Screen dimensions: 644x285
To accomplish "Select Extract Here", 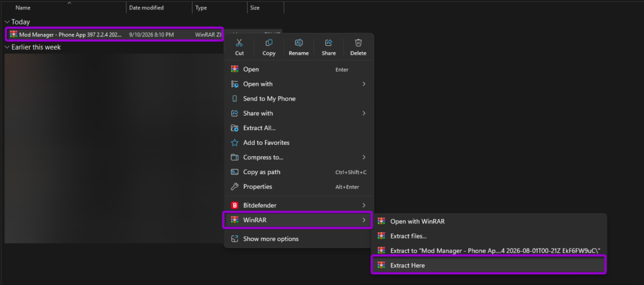I will click(x=489, y=265).
